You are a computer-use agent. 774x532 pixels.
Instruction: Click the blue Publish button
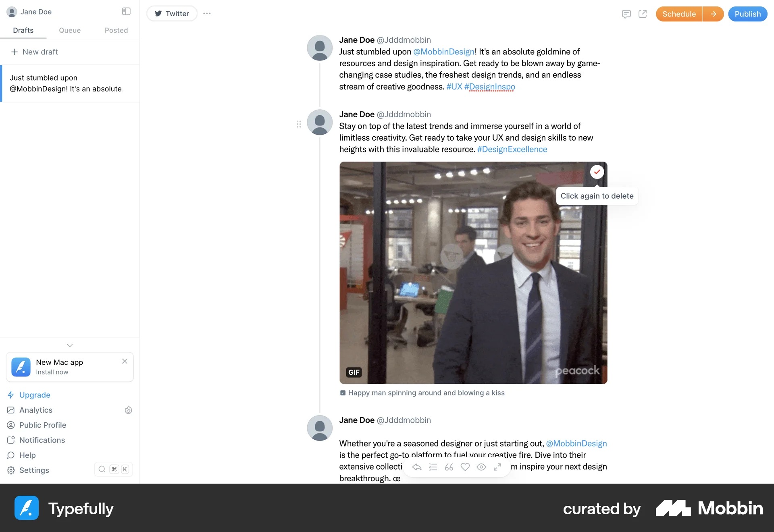[x=747, y=14]
